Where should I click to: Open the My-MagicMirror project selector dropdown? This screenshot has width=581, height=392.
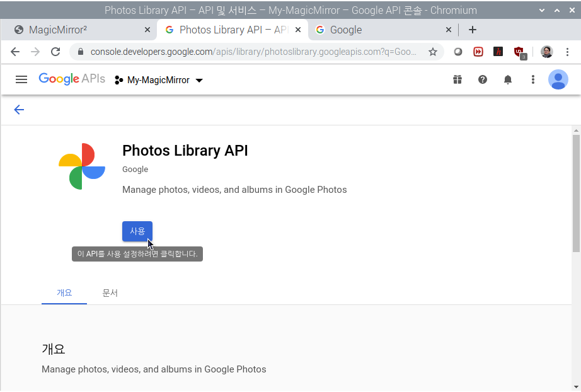(159, 80)
